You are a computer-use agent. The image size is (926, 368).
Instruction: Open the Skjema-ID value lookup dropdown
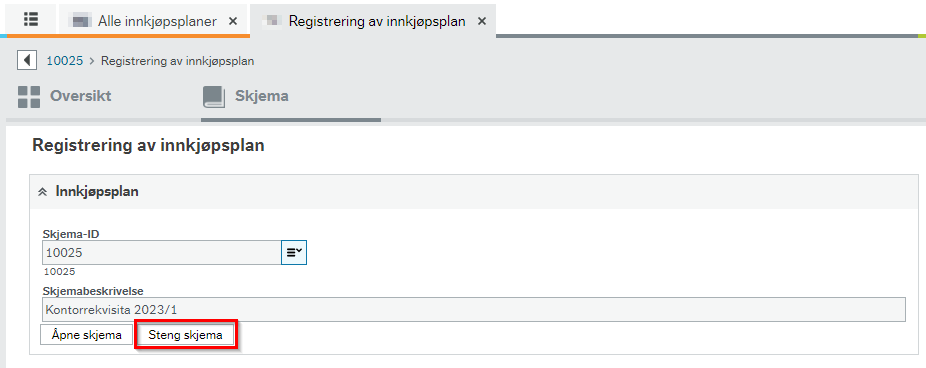coord(294,252)
